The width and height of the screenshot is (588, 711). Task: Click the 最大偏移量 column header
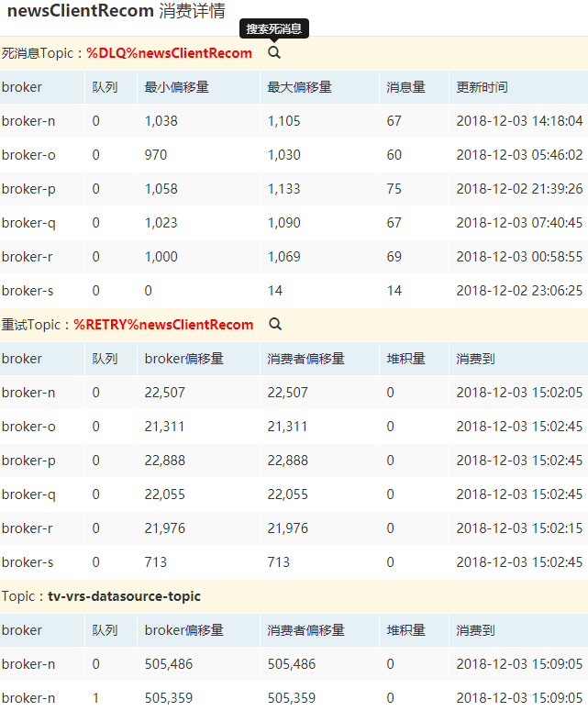[300, 87]
